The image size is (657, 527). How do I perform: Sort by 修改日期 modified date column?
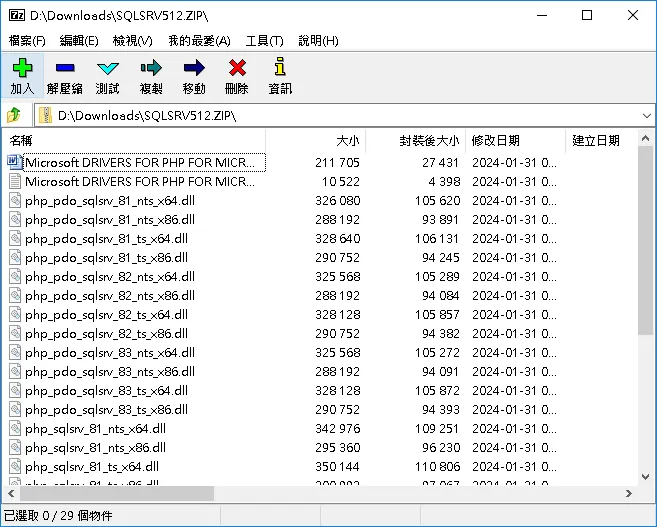tap(515, 141)
